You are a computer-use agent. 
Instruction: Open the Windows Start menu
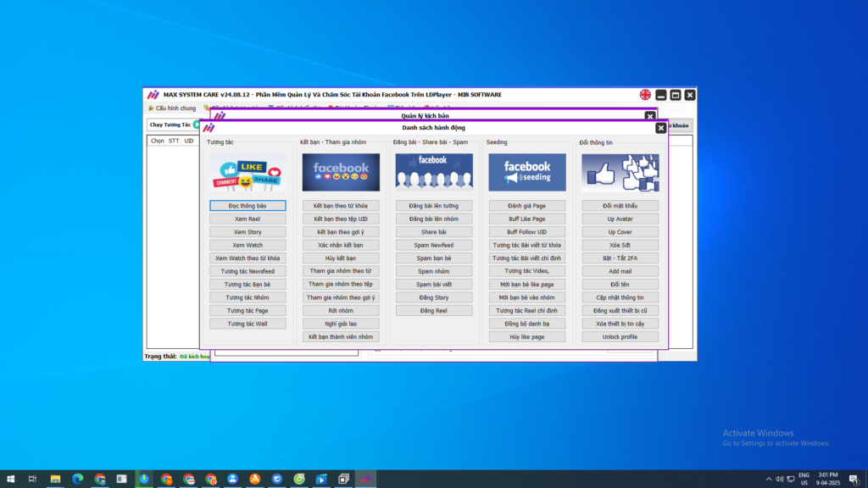click(x=10, y=479)
